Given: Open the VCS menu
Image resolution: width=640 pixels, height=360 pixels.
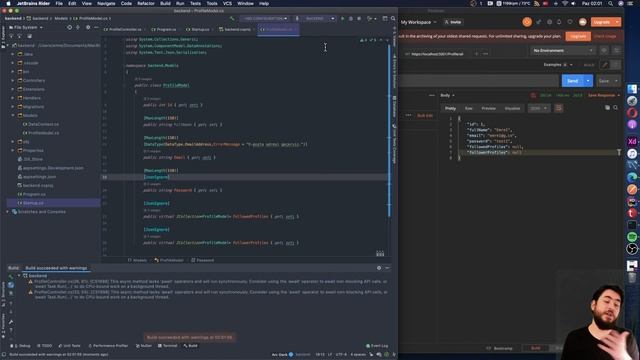Looking at the screenshot, I should point(227,3).
